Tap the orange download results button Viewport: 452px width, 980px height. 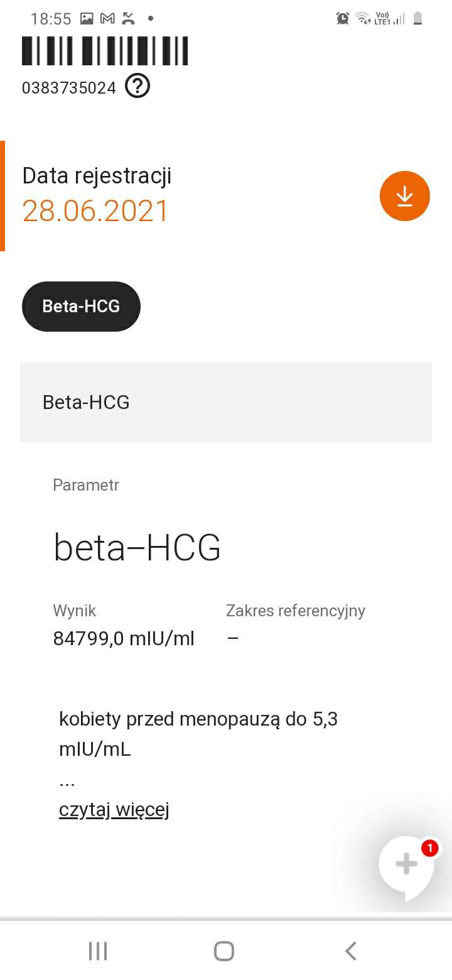[404, 196]
